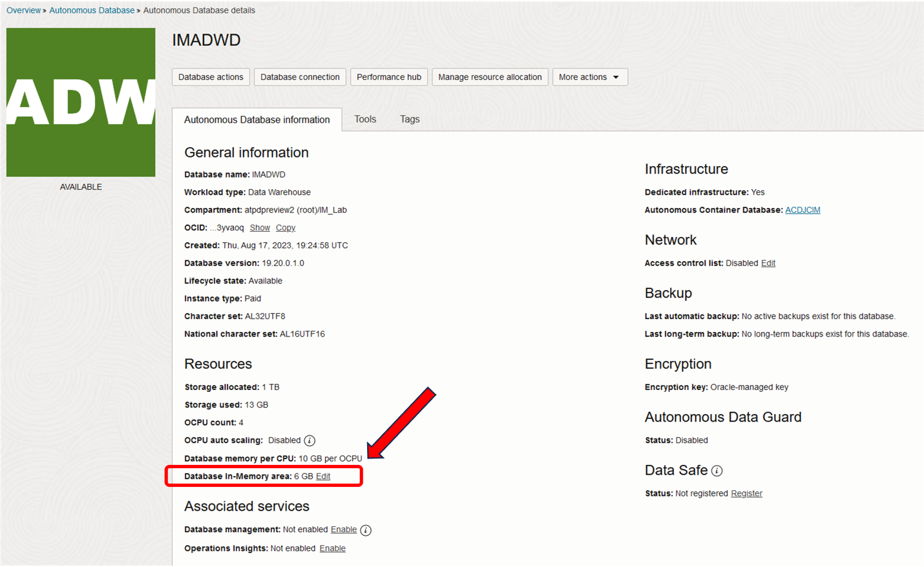Switch to the Tools tab
The width and height of the screenshot is (924, 567).
(365, 119)
